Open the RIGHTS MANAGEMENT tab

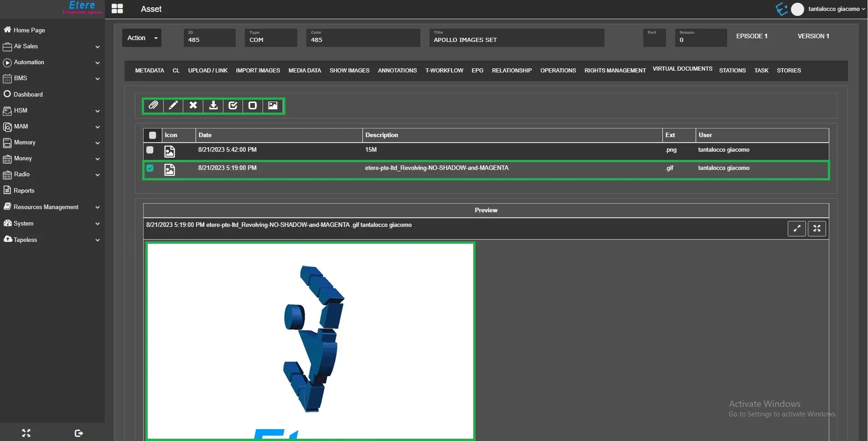pyautogui.click(x=615, y=71)
